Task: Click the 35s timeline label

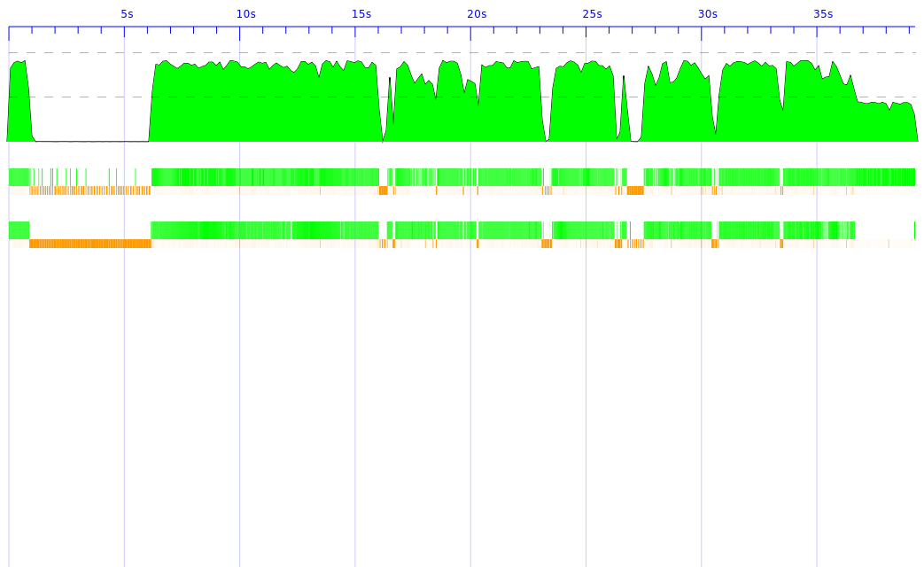Action: 823,14
